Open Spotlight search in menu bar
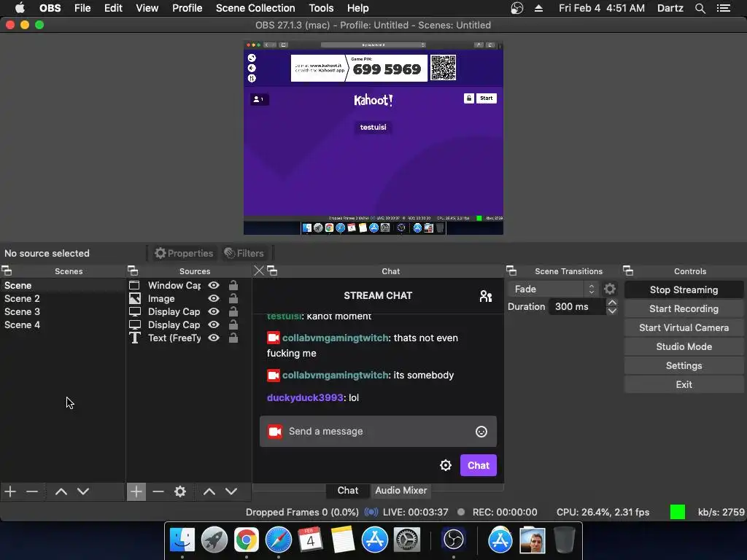Screen dimensions: 747x560 700,8
